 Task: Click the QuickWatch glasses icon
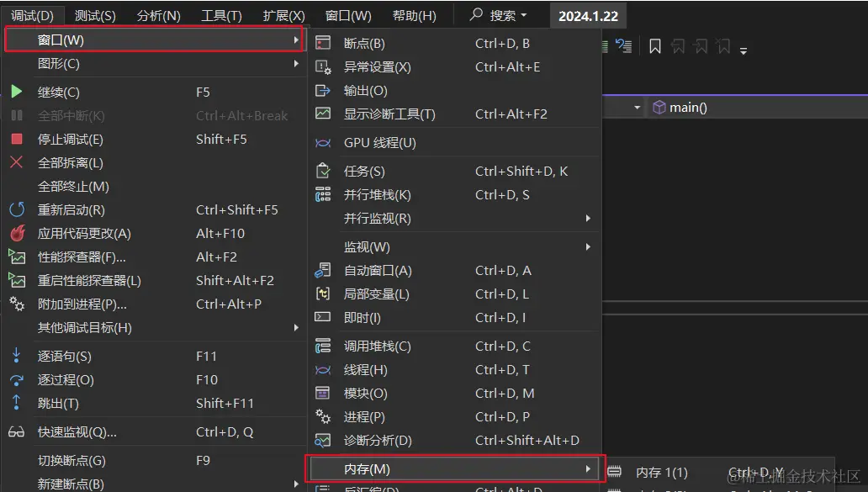tap(17, 432)
